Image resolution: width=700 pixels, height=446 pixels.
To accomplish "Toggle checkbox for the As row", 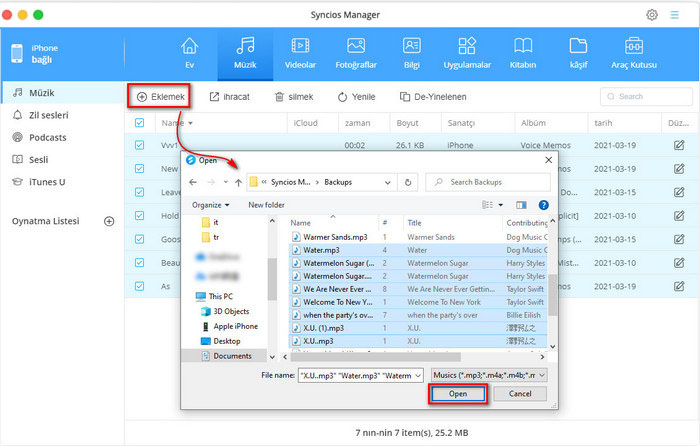I will coord(139,286).
